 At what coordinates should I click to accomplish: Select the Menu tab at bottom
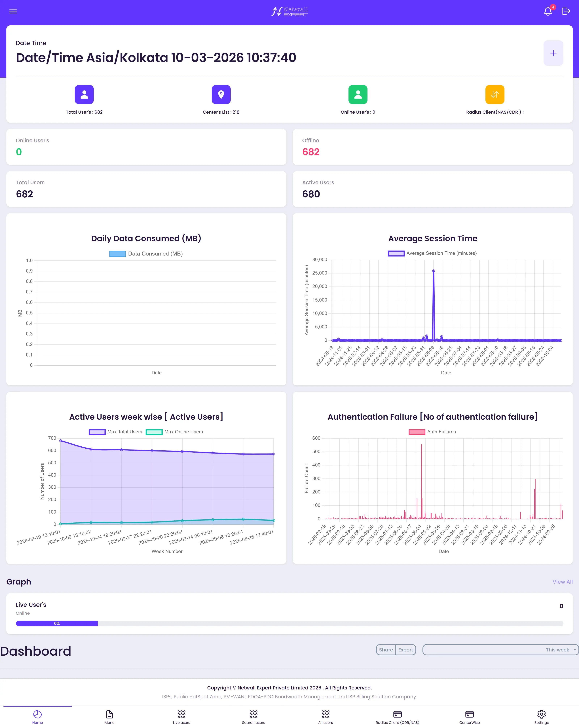point(109,717)
